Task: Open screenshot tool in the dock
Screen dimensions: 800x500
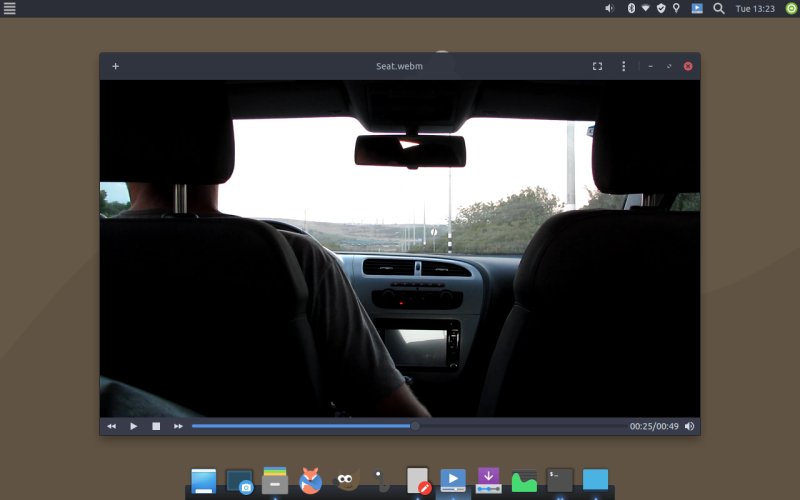Action: (240, 481)
